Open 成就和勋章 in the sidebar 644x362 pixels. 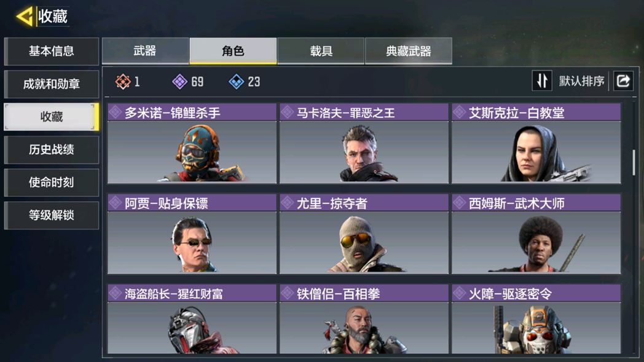[x=52, y=84]
